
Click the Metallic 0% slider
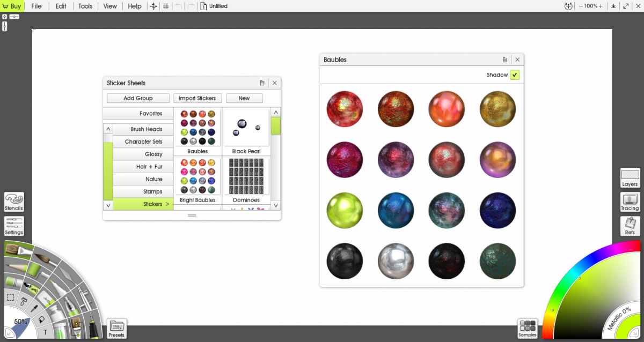[x=619, y=319]
